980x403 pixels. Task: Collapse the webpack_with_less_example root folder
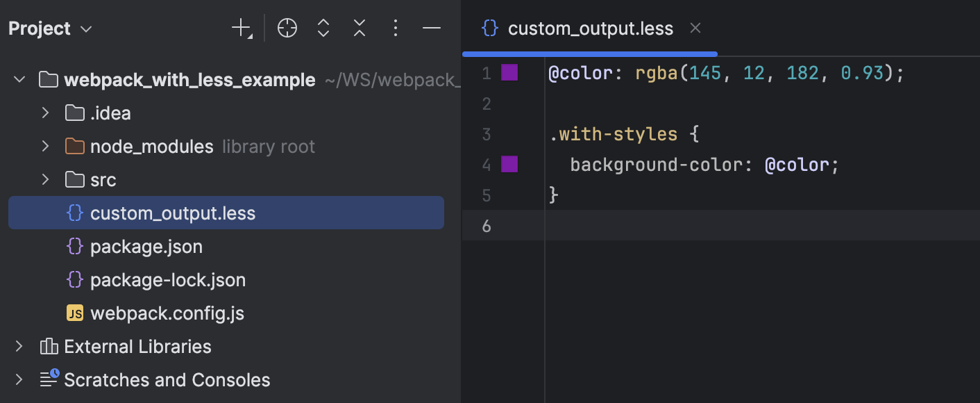19,79
